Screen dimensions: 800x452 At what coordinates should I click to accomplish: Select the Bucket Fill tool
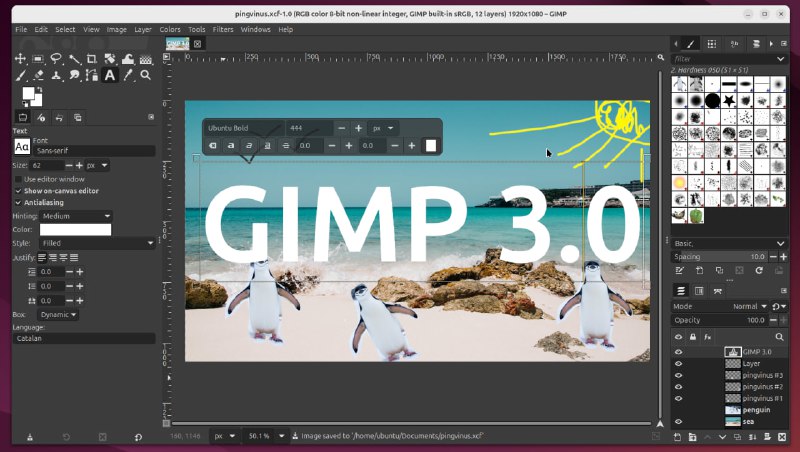[145, 59]
